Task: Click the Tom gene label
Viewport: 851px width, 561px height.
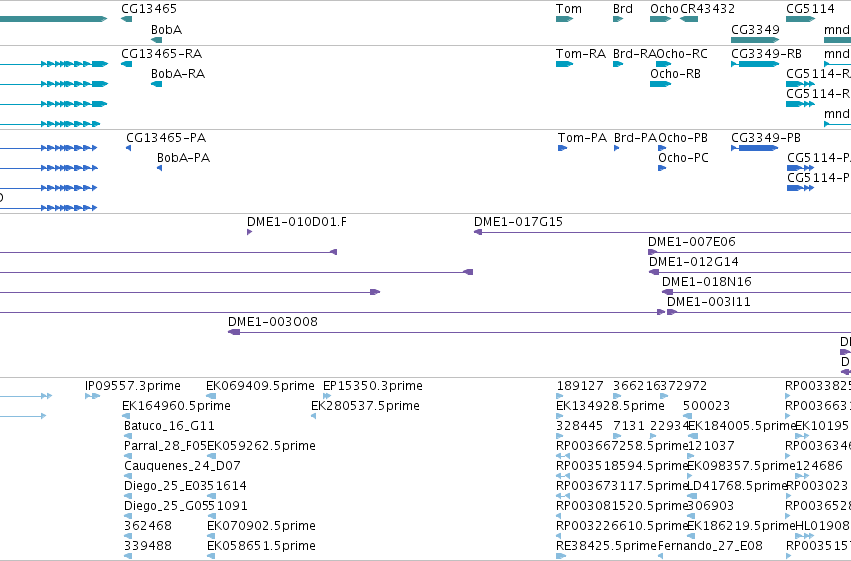Action: [x=569, y=9]
